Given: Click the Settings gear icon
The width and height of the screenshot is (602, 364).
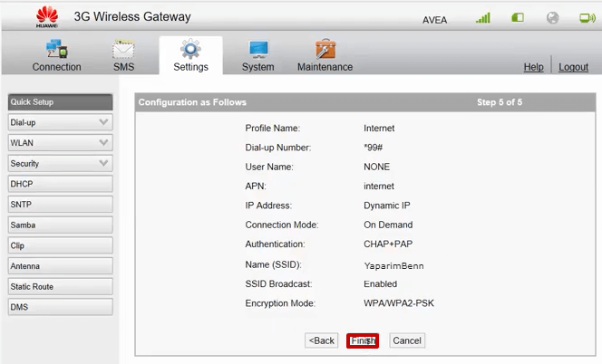Looking at the screenshot, I should [190, 49].
